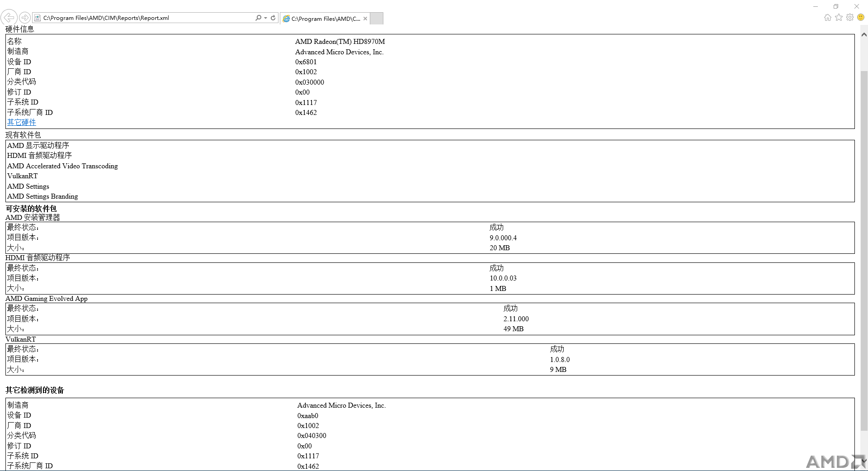Click the size value 9 MB
This screenshot has width=868, height=471.
(558, 370)
